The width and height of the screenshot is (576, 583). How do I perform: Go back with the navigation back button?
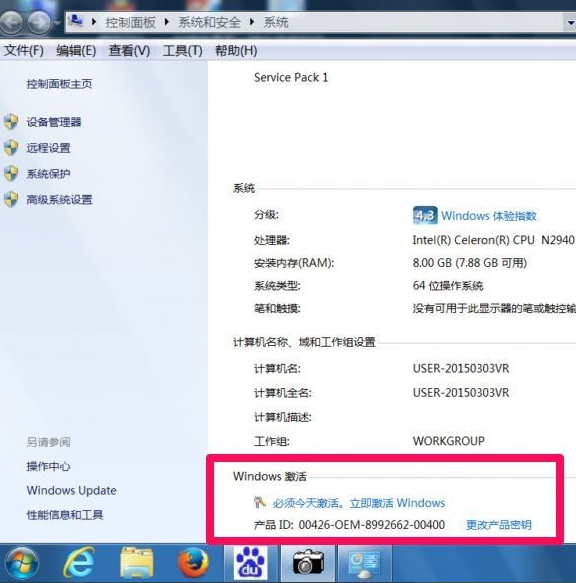pyautogui.click(x=12, y=22)
